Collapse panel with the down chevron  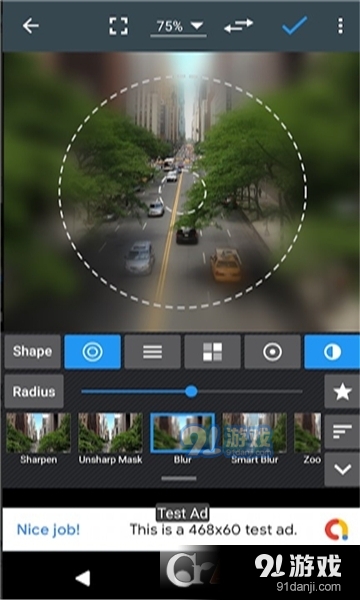(x=342, y=469)
